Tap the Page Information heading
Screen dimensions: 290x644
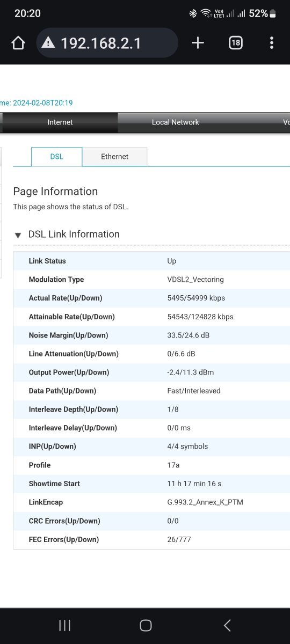[55, 192]
